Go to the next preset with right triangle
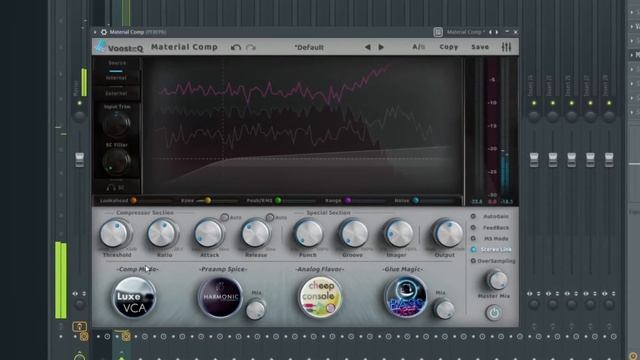 coord(381,47)
